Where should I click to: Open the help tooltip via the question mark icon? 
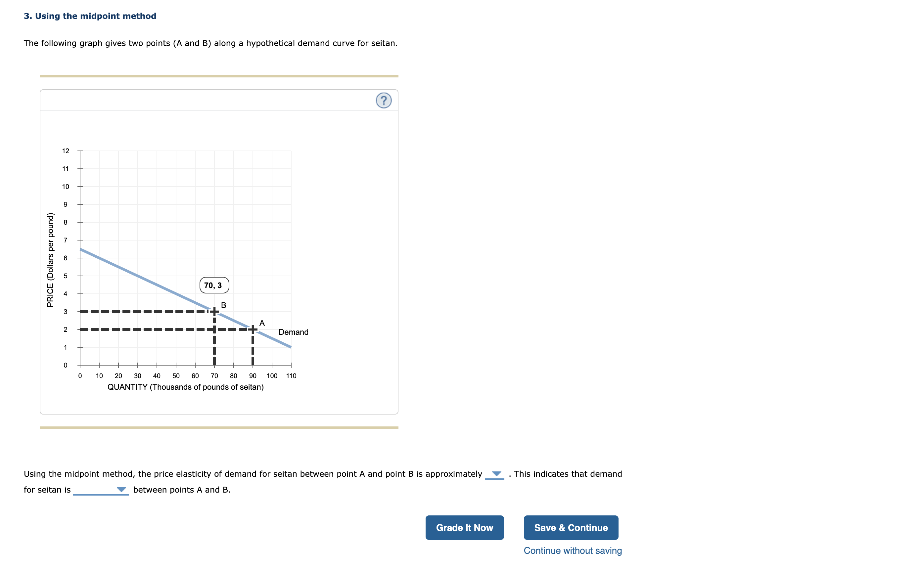point(384,101)
